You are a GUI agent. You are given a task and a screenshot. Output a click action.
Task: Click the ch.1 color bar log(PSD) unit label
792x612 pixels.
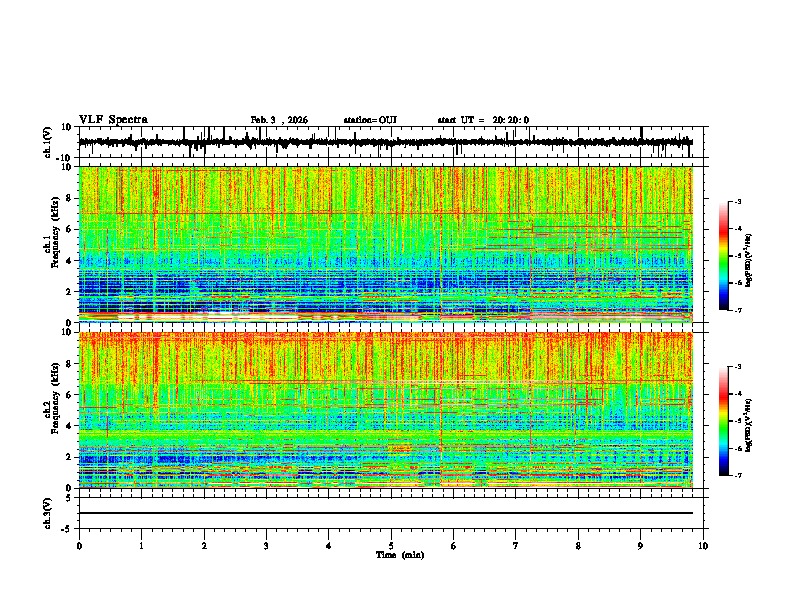coord(749,260)
